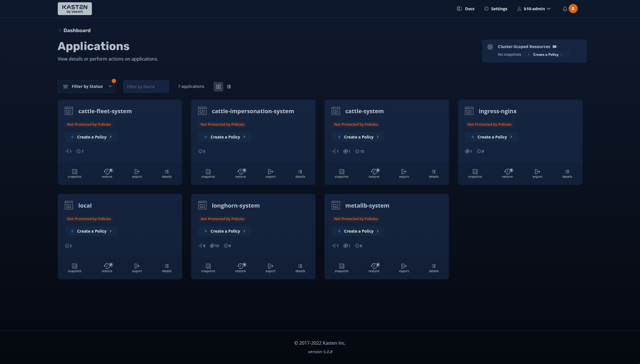Image resolution: width=640 pixels, height=364 pixels.
Task: Switch to list view layout
Action: pos(229,87)
